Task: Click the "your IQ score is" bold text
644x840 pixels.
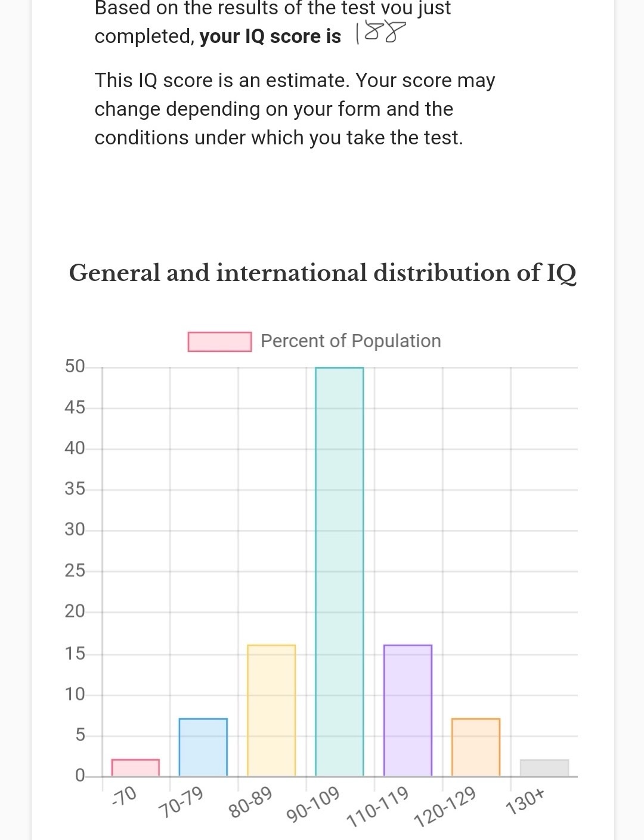Action: tap(270, 36)
